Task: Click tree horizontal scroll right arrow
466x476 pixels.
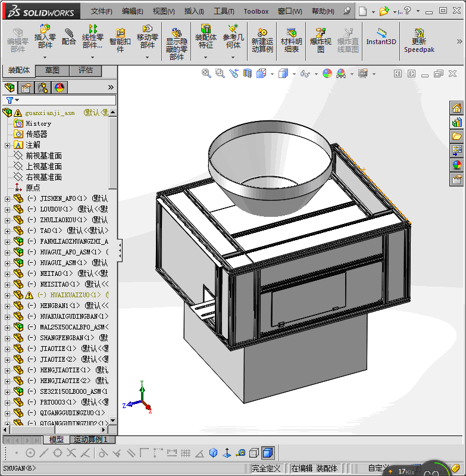Action: pyautogui.click(x=104, y=430)
